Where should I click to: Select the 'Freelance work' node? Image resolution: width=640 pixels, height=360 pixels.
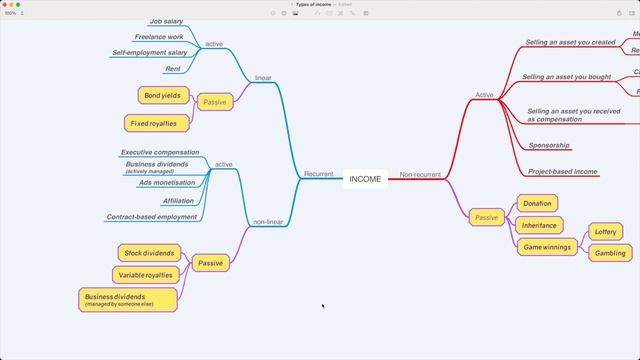click(159, 37)
